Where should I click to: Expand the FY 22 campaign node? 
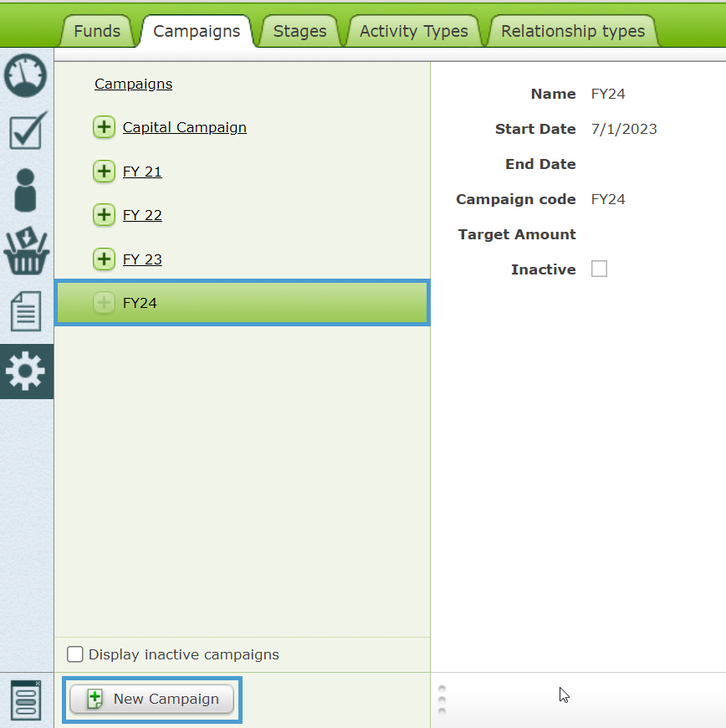pyautogui.click(x=104, y=215)
